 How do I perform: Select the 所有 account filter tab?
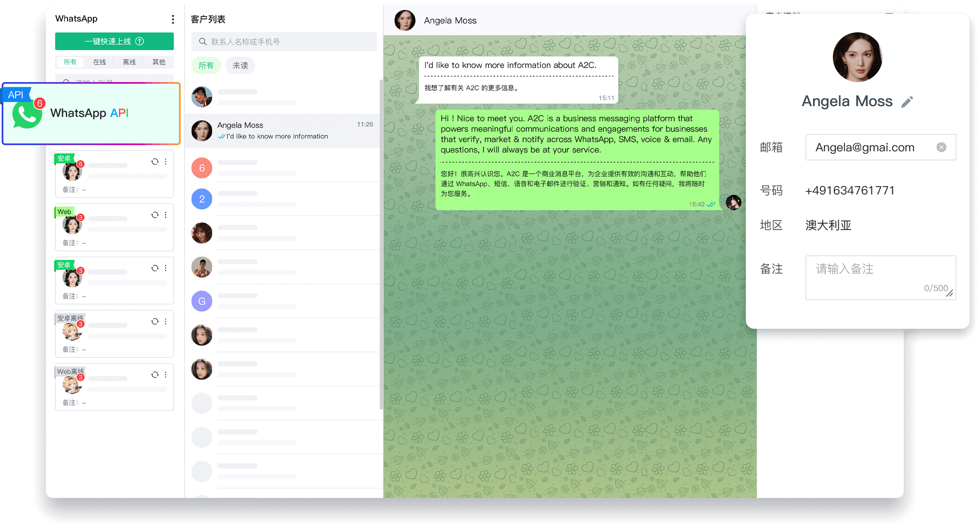tap(70, 62)
